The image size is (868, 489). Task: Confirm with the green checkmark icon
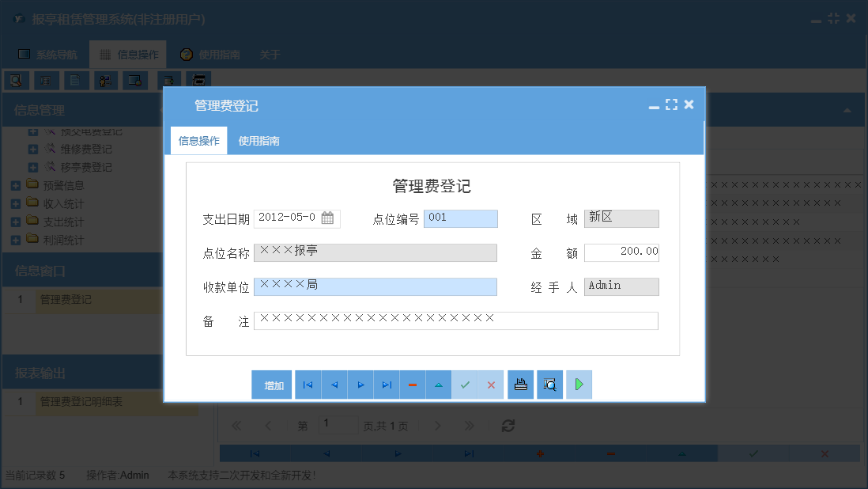[465, 385]
